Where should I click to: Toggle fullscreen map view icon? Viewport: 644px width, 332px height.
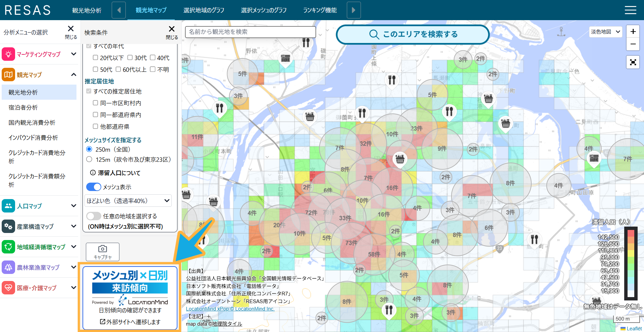point(633,62)
